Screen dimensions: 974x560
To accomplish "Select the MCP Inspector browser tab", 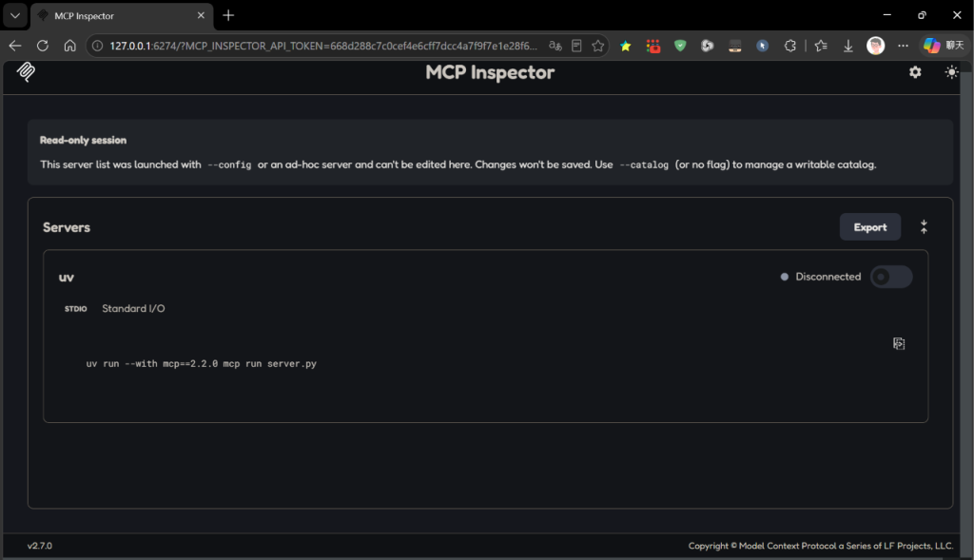I will coord(122,15).
